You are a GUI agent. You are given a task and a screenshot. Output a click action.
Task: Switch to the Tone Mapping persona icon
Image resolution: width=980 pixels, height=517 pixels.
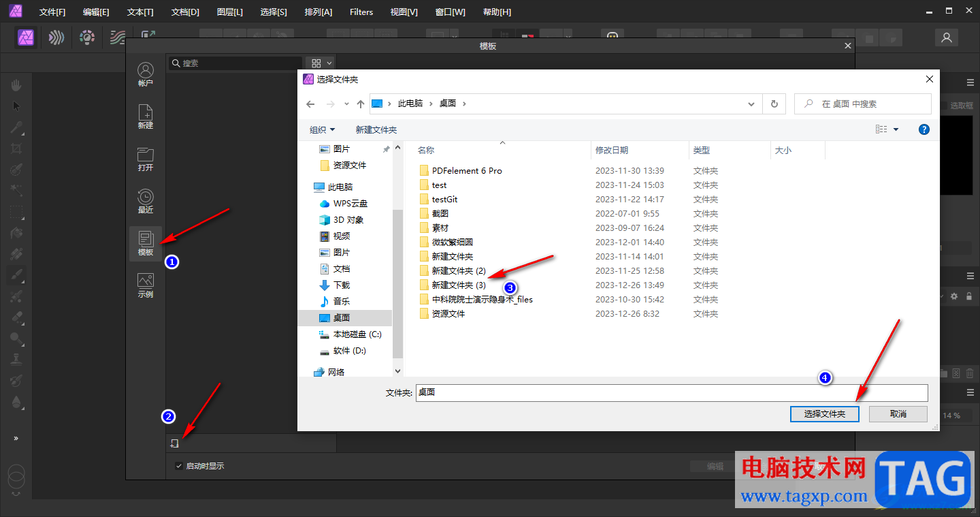tap(117, 37)
